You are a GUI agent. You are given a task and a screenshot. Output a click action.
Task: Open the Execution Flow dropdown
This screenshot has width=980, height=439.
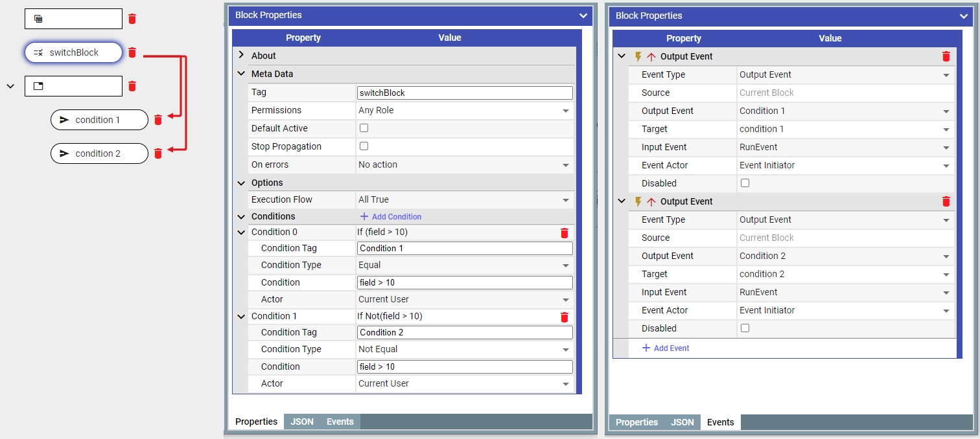[x=463, y=200]
